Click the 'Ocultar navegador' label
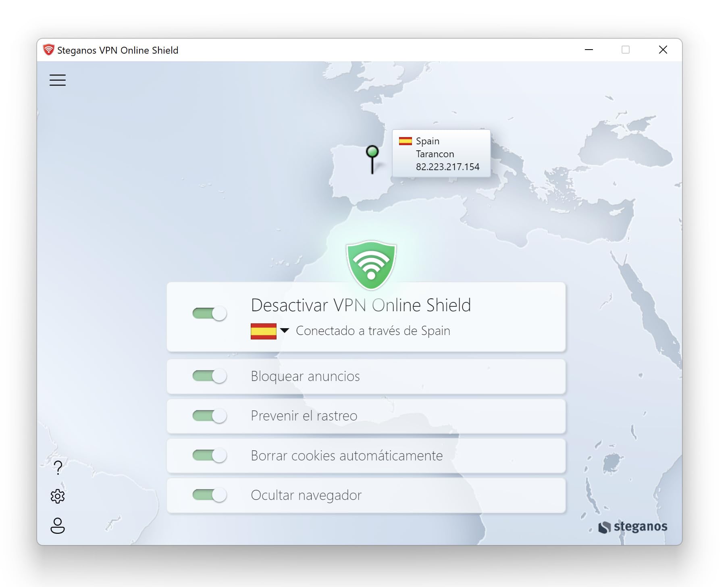This screenshot has width=728, height=587. pos(306,495)
